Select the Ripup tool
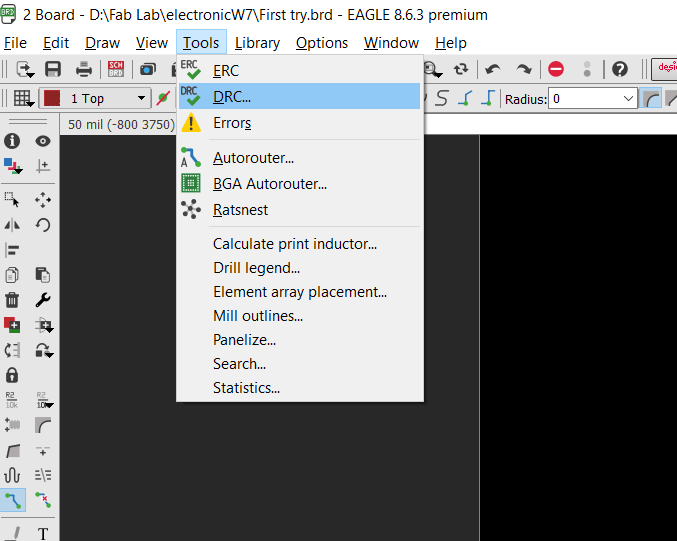This screenshot has width=677, height=541. click(43, 500)
